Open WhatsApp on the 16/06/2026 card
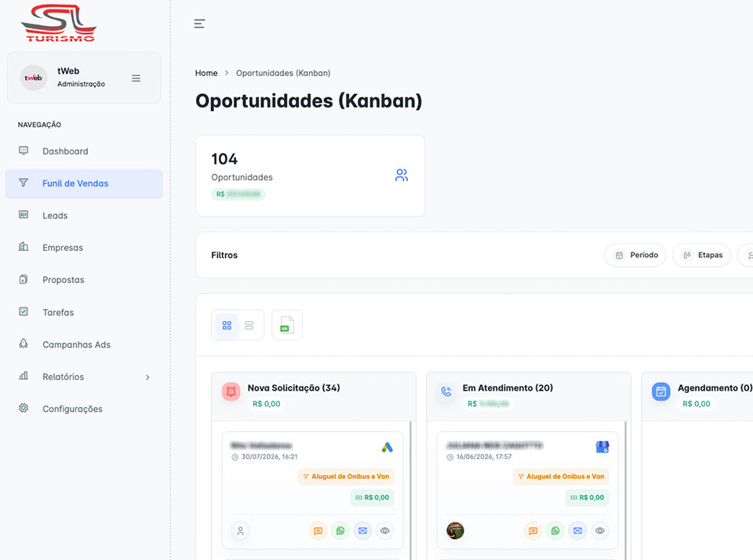753x560 pixels. [555, 531]
